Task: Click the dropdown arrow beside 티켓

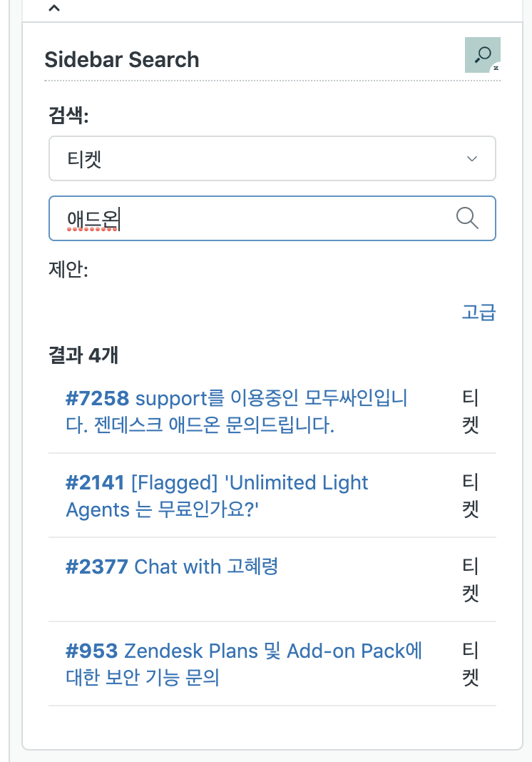Action: pos(472,159)
